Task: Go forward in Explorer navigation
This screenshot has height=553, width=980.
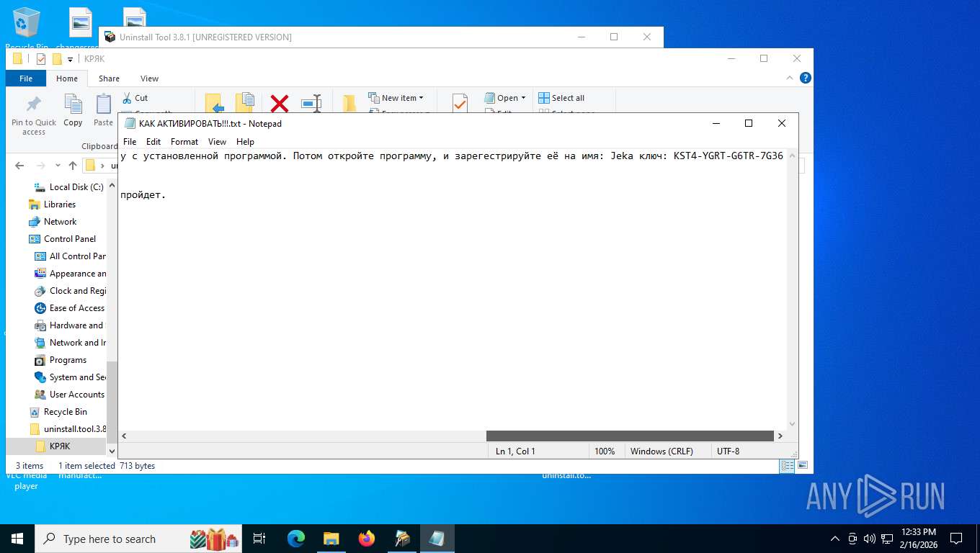Action: 40,166
